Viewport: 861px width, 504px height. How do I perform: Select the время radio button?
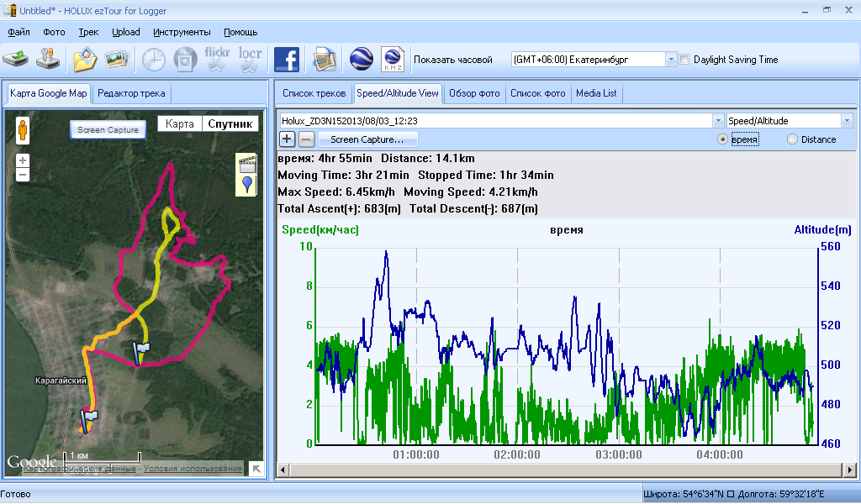click(x=722, y=139)
